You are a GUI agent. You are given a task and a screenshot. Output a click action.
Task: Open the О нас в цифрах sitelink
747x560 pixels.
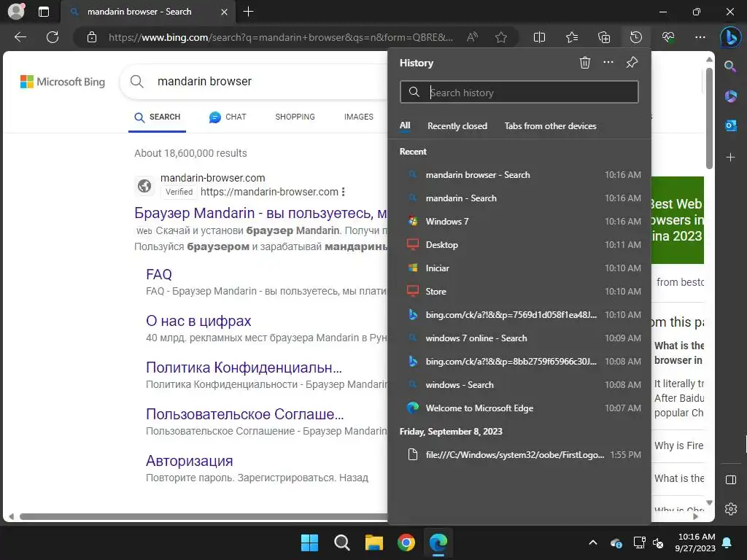(198, 321)
